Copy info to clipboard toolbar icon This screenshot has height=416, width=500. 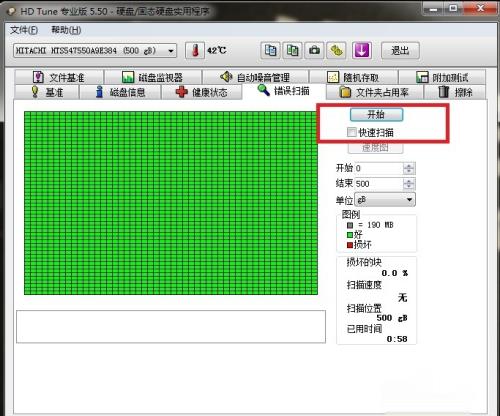point(270,51)
